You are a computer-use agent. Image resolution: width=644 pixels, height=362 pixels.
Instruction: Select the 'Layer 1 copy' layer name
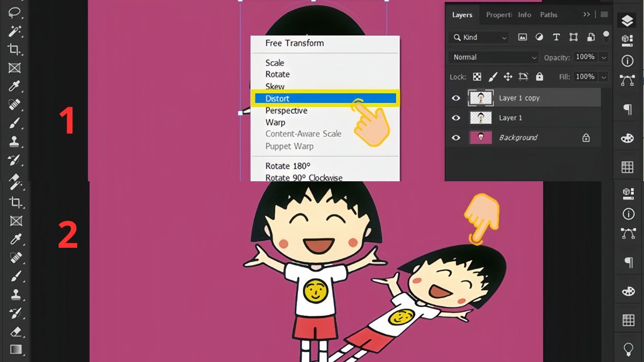(x=519, y=98)
